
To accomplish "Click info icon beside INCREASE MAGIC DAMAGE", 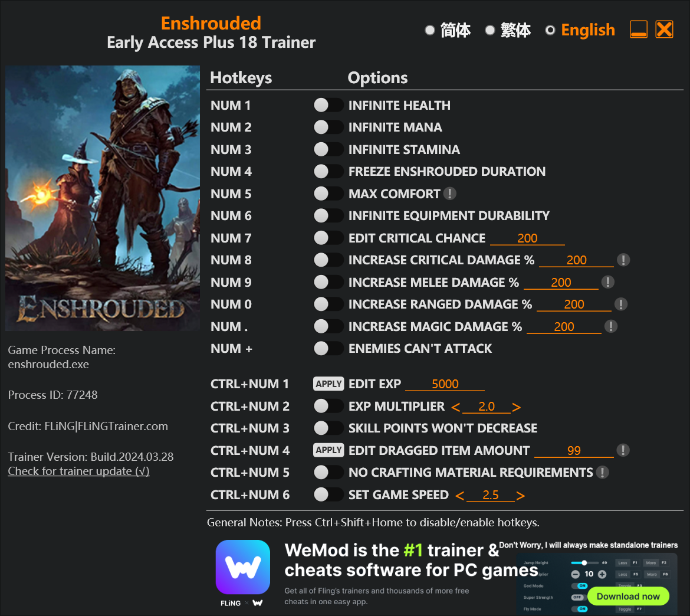I will coord(610,326).
